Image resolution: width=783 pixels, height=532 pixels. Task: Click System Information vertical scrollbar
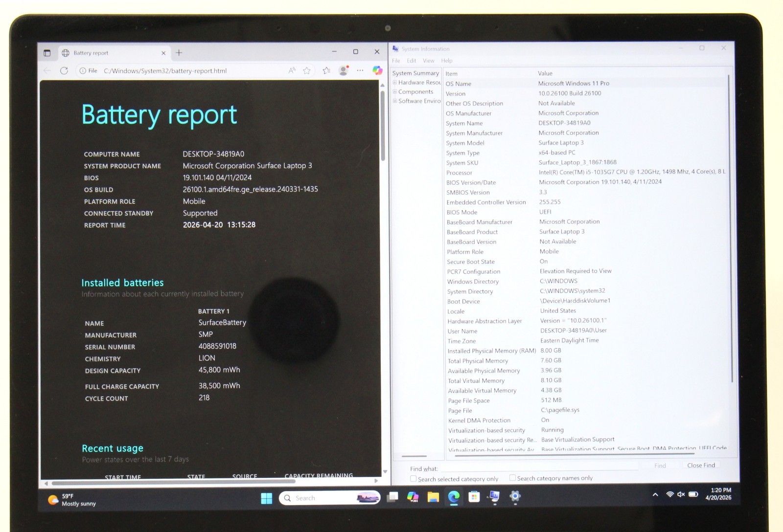pos(731,227)
